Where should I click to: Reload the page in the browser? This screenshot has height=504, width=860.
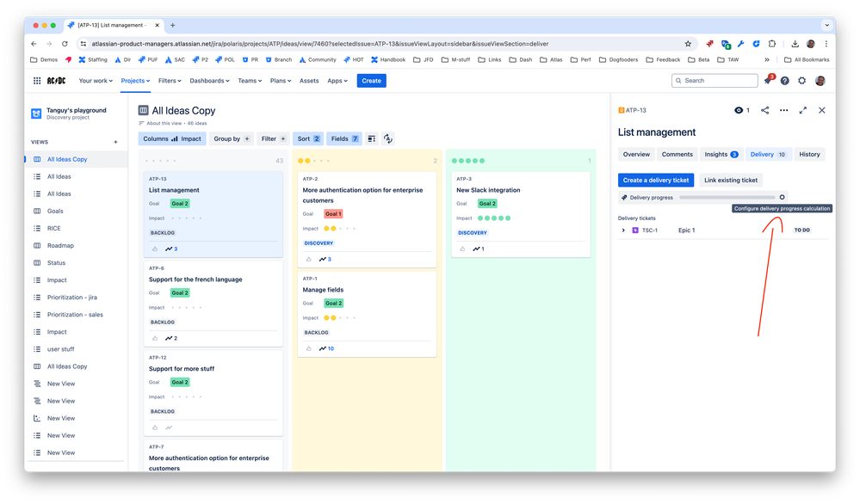pos(65,44)
